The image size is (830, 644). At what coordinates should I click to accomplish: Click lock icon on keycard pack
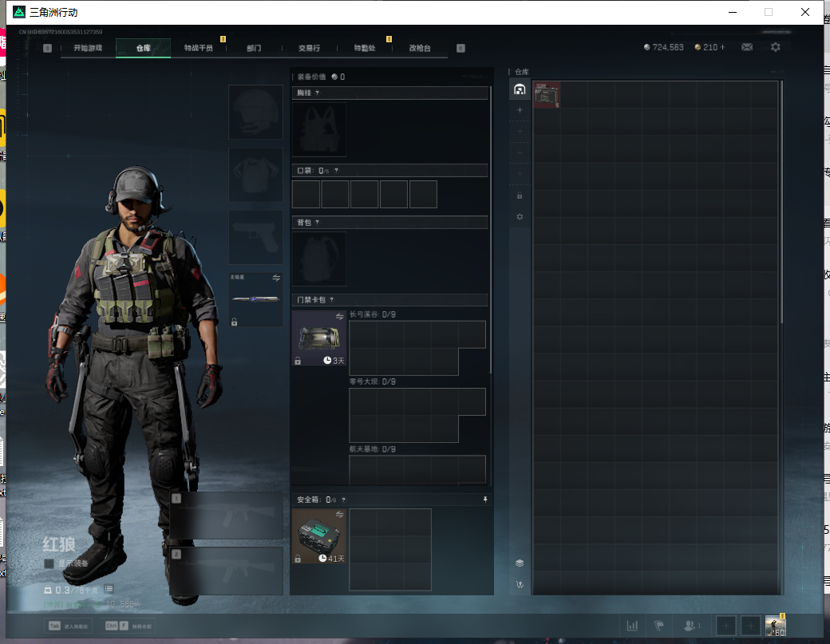[x=298, y=361]
